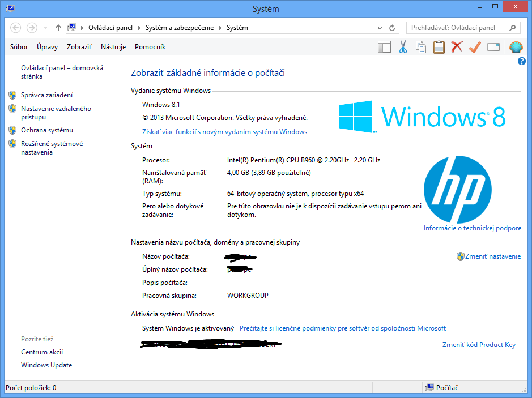
Task: Click 64-bitový operačný systém text
Action: [x=295, y=194]
